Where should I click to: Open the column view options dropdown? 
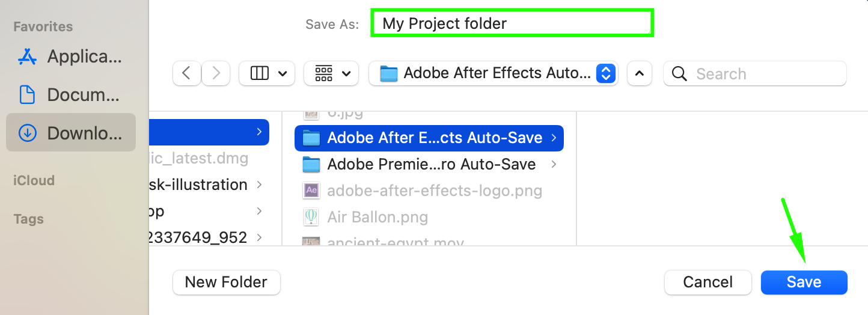[x=267, y=73]
